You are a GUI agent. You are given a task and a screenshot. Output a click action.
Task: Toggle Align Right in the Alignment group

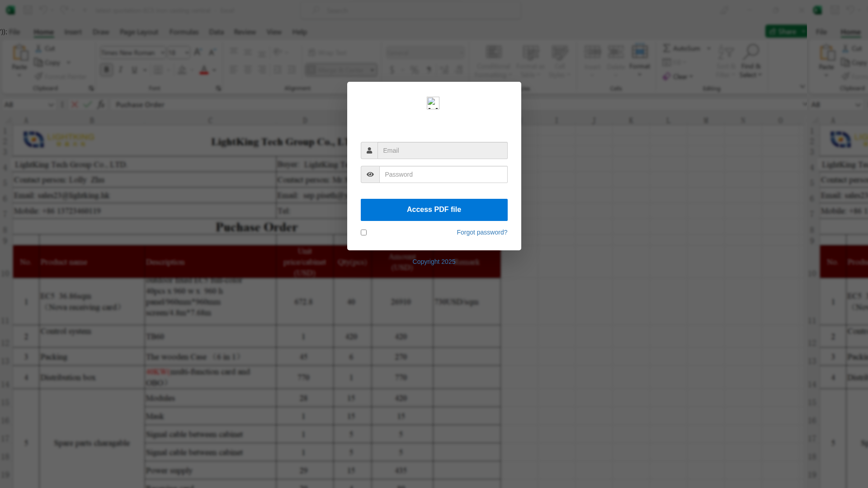click(262, 70)
